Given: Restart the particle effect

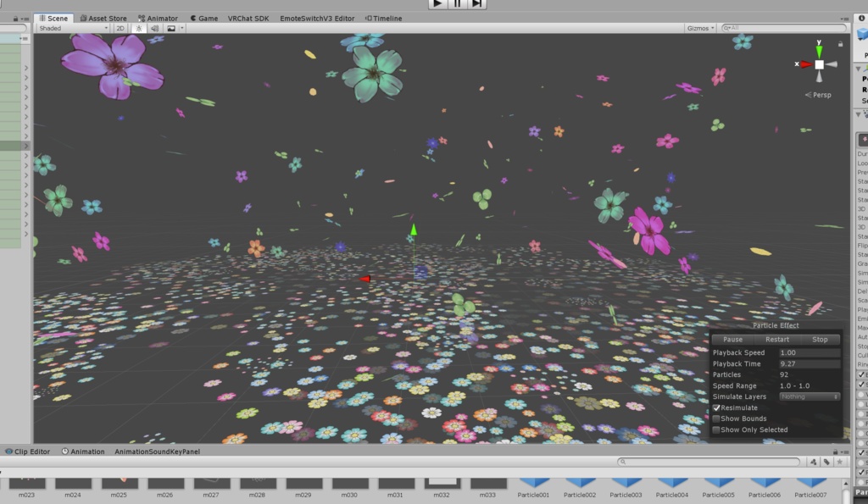Looking at the screenshot, I should 777,339.
